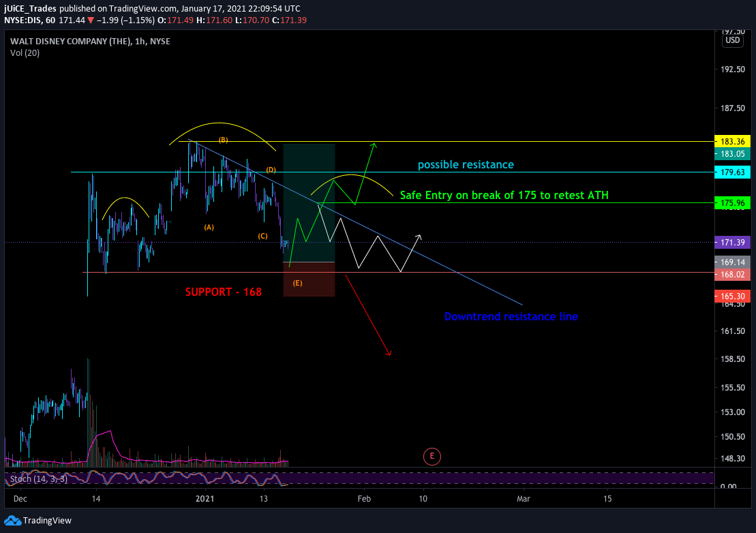Click the green 183.05 price label
This screenshot has height=533, width=756.
pyautogui.click(x=732, y=154)
